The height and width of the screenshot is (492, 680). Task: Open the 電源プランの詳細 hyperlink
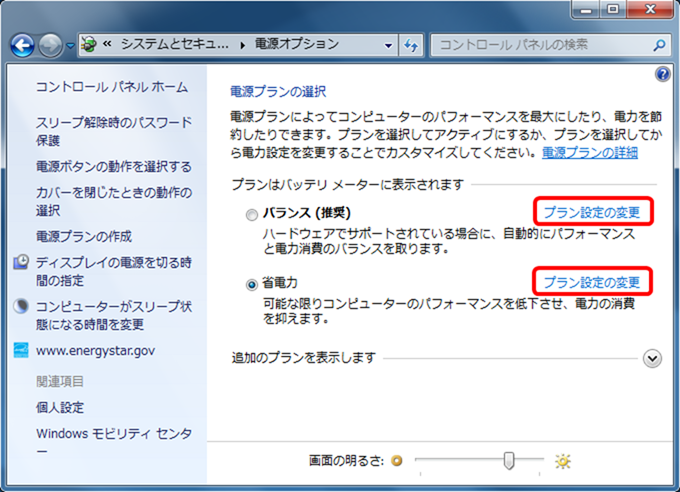click(x=590, y=153)
